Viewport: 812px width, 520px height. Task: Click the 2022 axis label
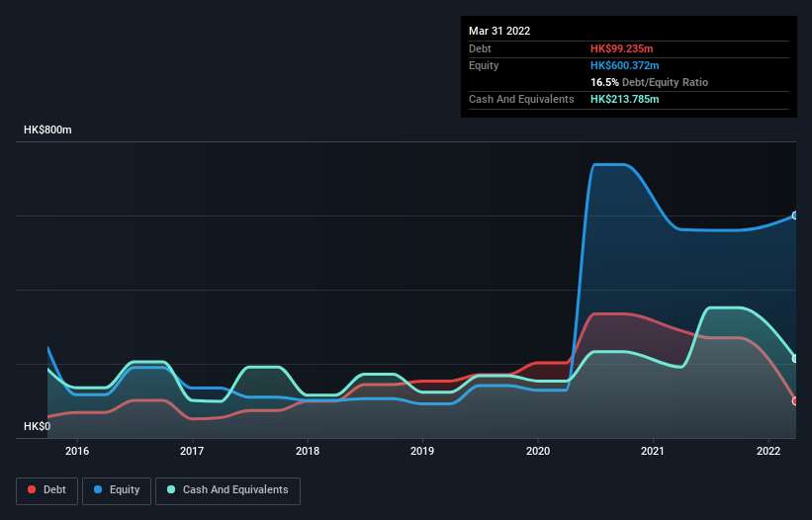[x=768, y=451]
